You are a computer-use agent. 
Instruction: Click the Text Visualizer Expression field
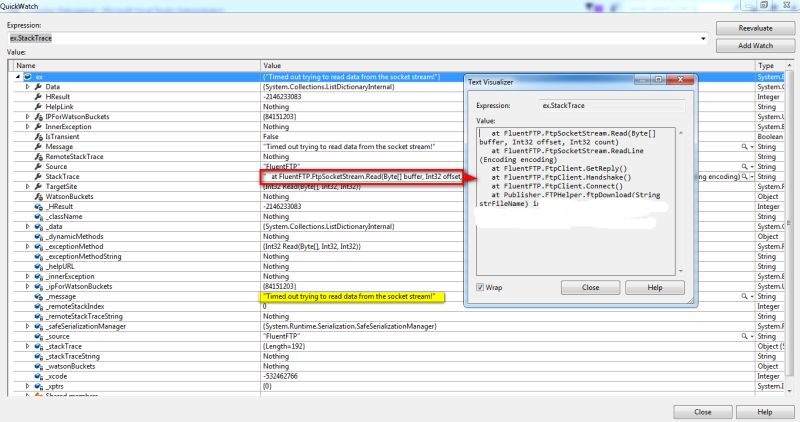(x=612, y=106)
